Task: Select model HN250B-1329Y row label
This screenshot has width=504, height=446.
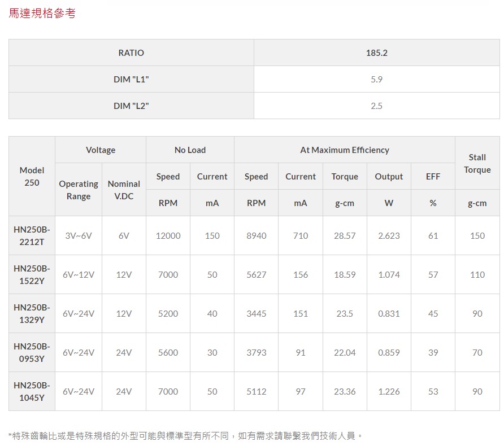Action: coord(32,313)
